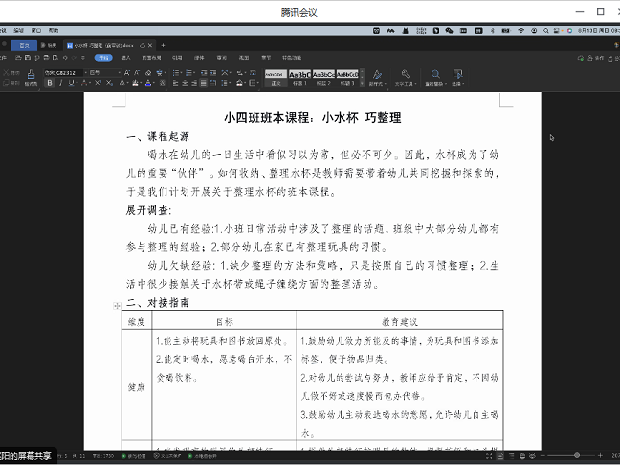Image resolution: width=620 pixels, height=465 pixels.
Task: Toggle bold formatting
Action: 50,83
